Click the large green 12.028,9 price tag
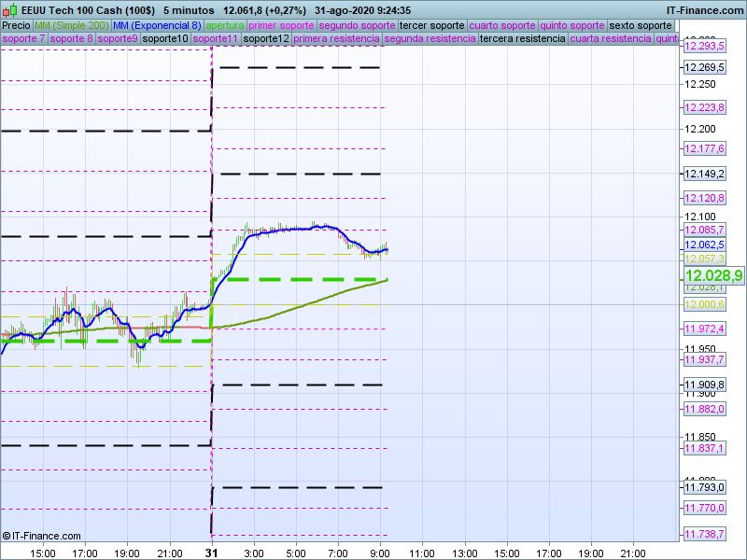Image resolution: width=747 pixels, height=560 pixels. (x=713, y=275)
